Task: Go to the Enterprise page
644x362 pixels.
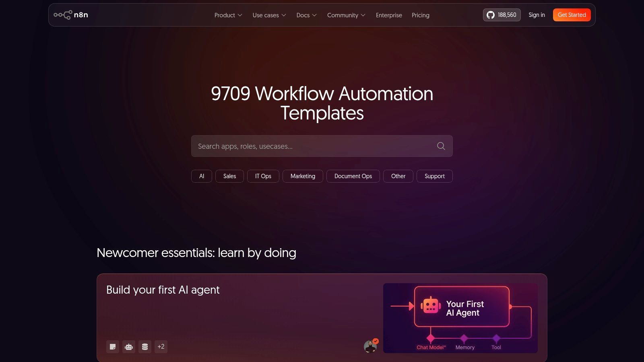Action: (x=389, y=15)
